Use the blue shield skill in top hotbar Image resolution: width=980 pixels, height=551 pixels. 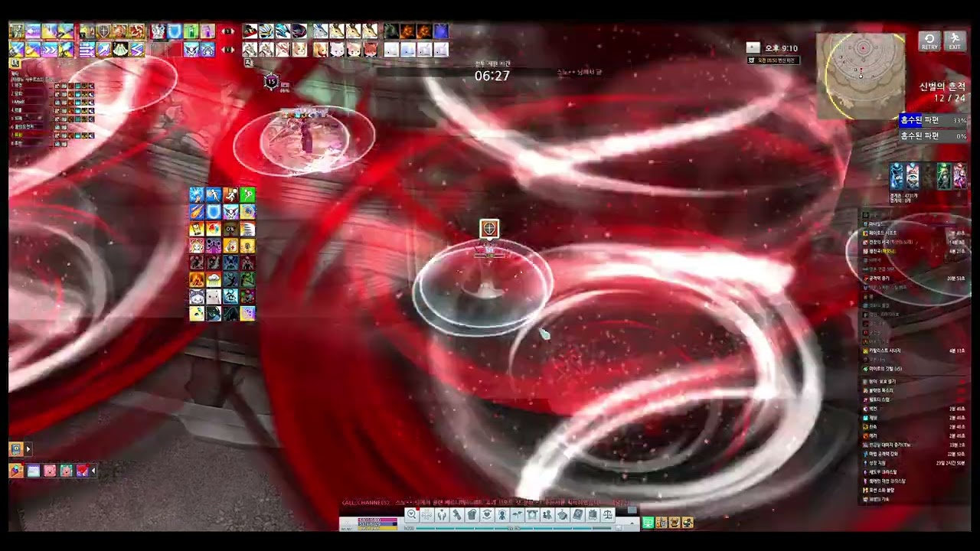point(175,31)
